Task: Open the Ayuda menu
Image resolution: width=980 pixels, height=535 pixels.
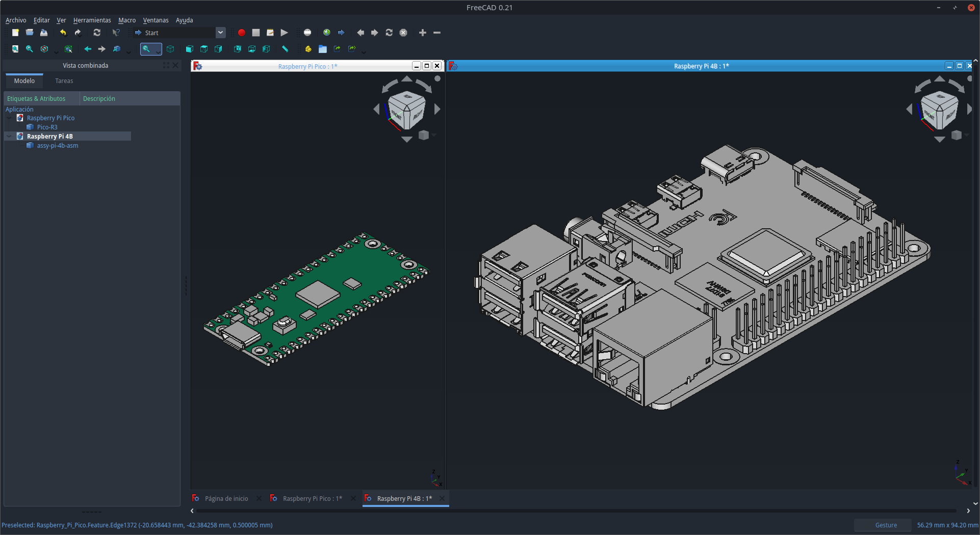Action: click(184, 20)
